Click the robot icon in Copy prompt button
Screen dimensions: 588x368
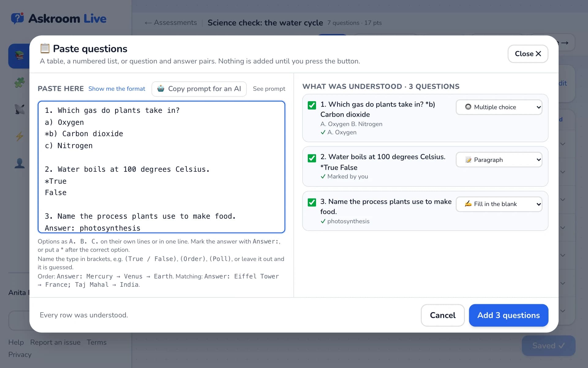pos(161,89)
